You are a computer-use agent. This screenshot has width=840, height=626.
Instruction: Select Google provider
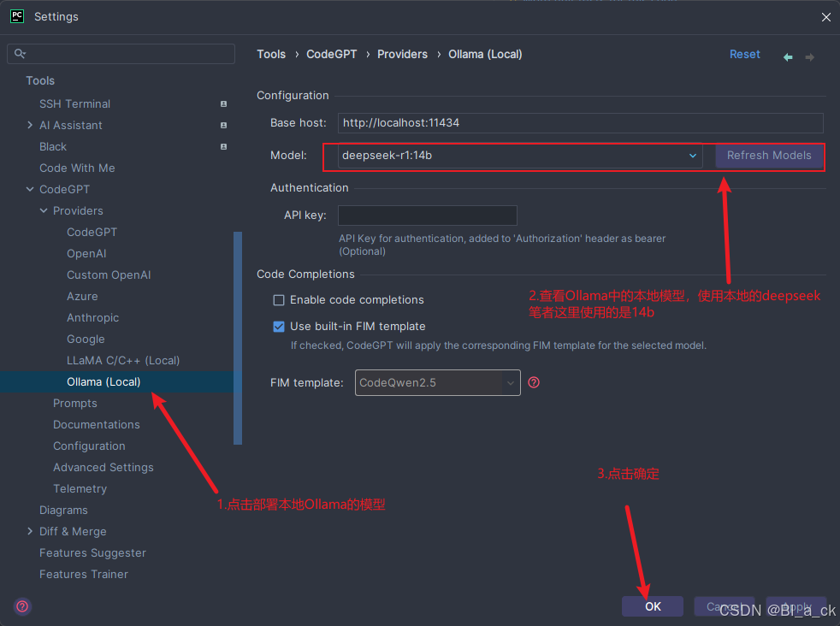(86, 339)
